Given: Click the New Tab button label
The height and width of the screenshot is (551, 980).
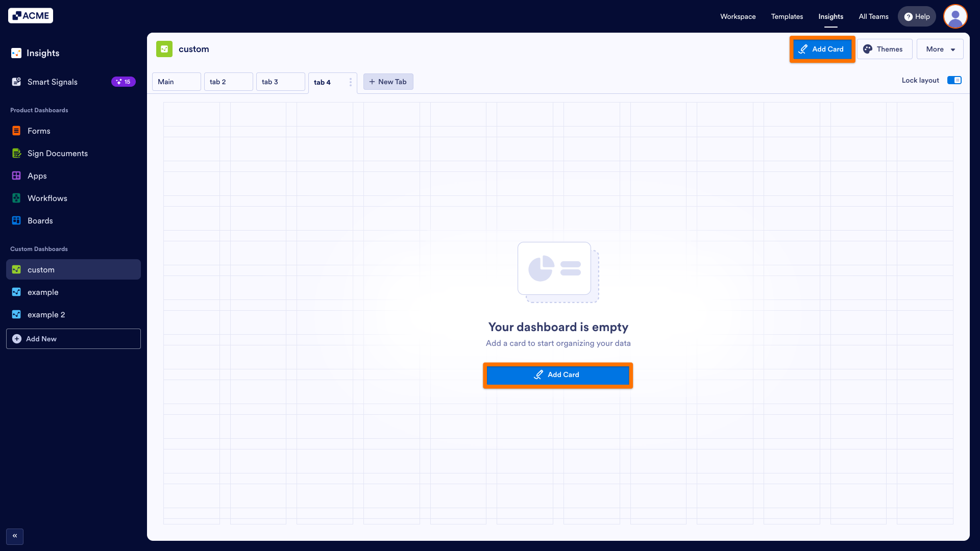Looking at the screenshot, I should point(393,82).
